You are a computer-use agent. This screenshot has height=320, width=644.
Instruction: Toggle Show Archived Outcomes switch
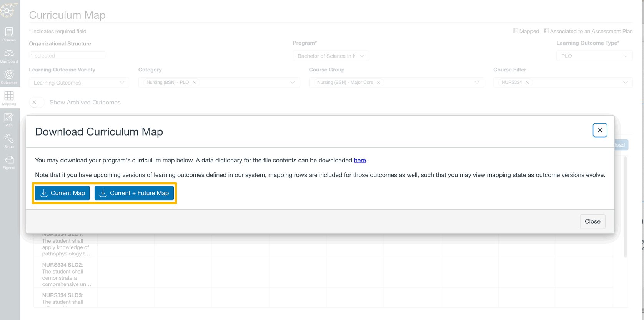[37, 102]
